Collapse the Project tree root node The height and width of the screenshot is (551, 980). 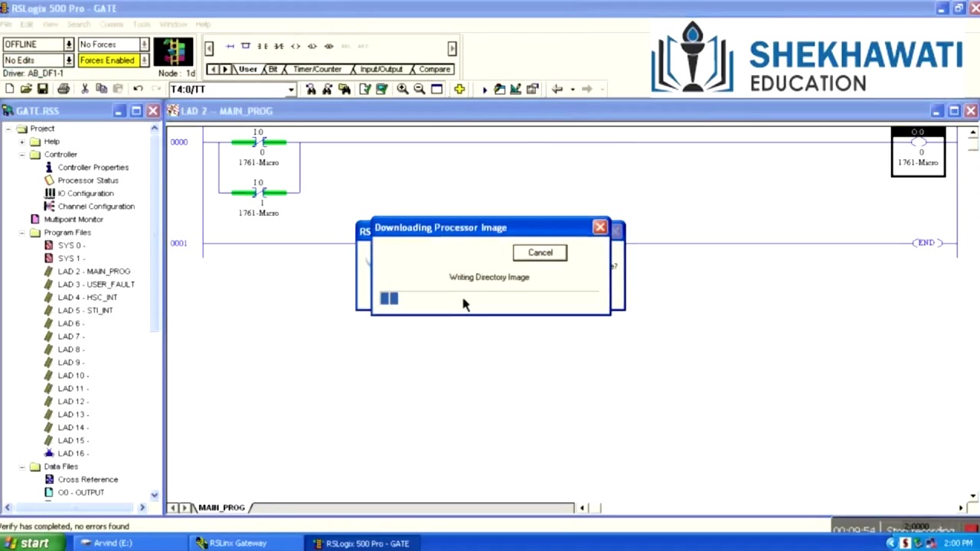8,129
